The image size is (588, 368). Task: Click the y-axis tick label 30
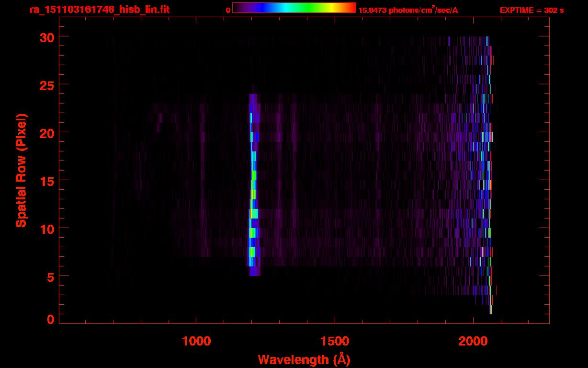(x=47, y=36)
